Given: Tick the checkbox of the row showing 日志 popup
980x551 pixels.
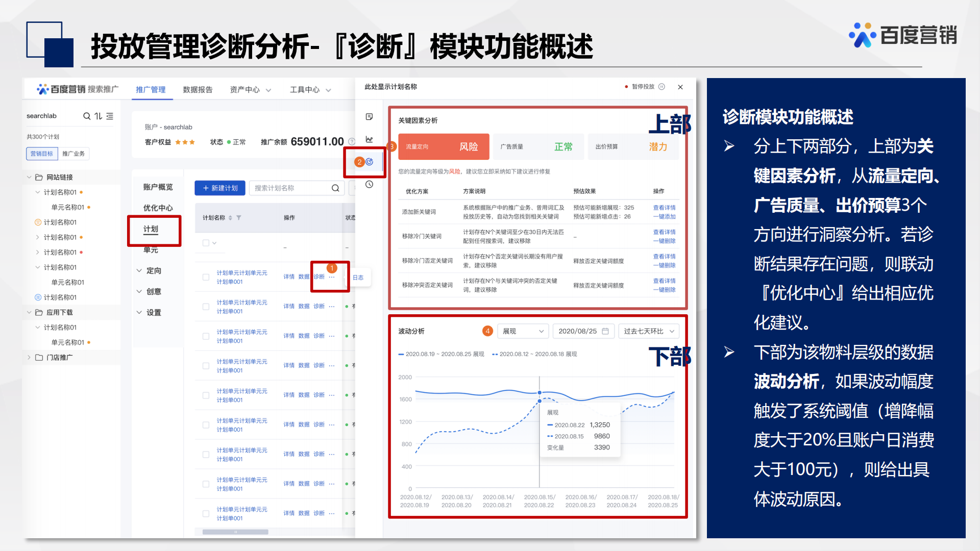Looking at the screenshot, I should coord(206,278).
